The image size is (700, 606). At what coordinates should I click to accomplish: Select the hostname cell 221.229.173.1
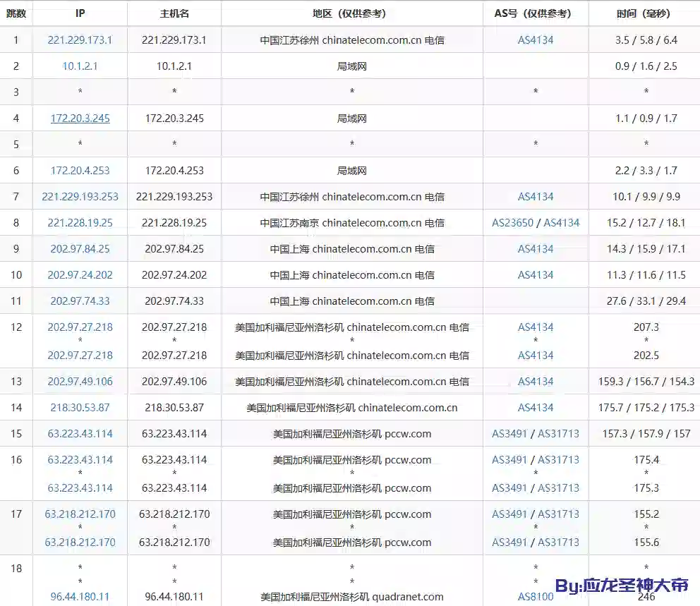[174, 40]
